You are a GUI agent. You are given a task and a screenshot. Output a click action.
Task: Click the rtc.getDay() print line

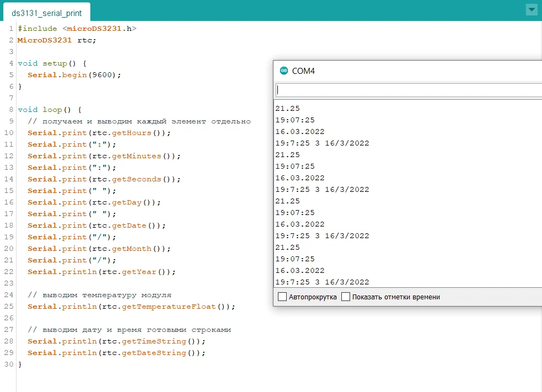(x=94, y=202)
